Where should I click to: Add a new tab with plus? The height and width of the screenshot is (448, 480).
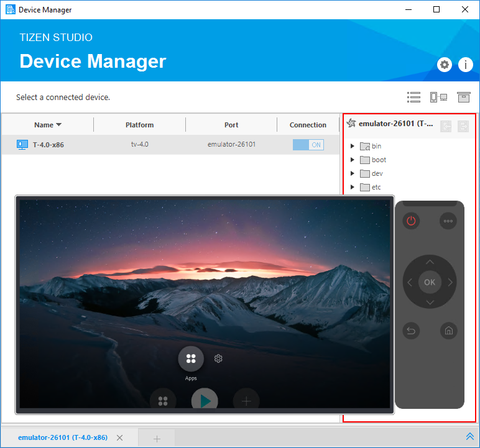[157, 439]
